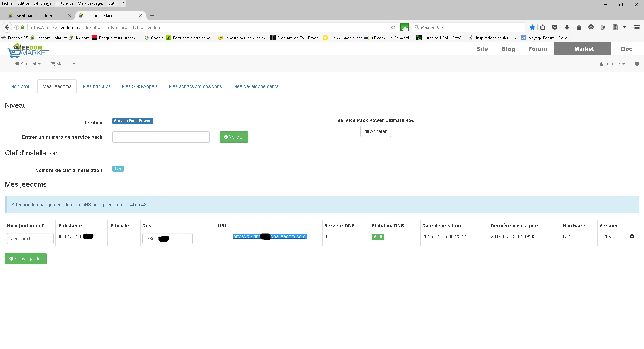Click the page reload icon
The height and width of the screenshot is (349, 644).
pos(393,27)
